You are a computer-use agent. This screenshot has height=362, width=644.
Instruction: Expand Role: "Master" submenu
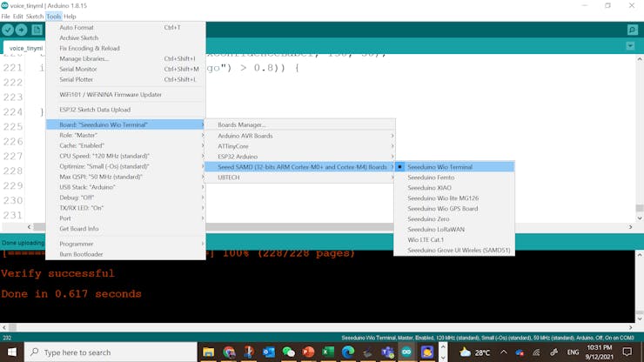click(125, 135)
